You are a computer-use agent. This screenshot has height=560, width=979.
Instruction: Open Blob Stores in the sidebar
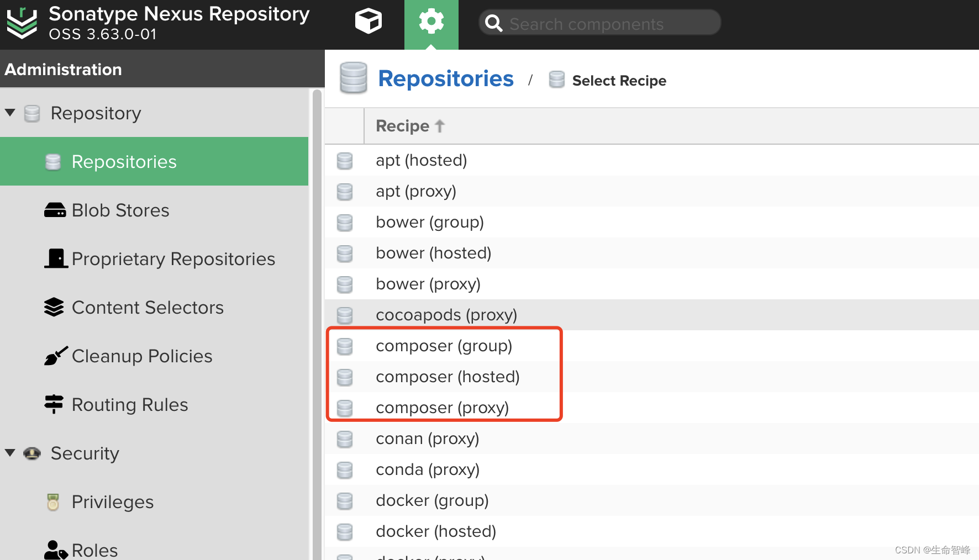pyautogui.click(x=154, y=210)
